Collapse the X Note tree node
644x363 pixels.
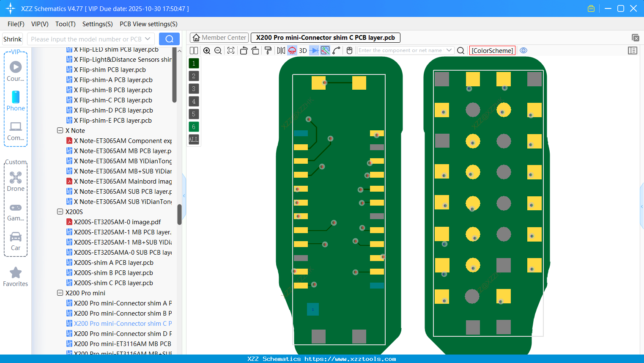point(60,130)
